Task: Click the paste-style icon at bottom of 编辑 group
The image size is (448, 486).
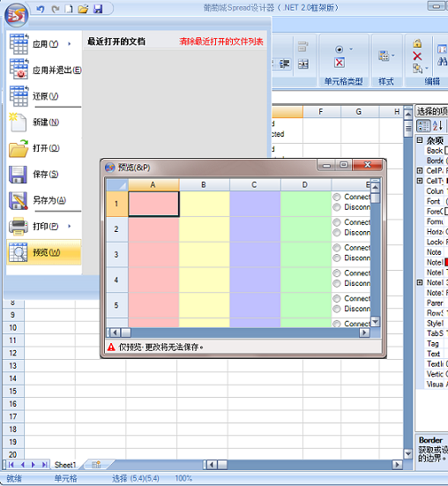Action: 417,69
